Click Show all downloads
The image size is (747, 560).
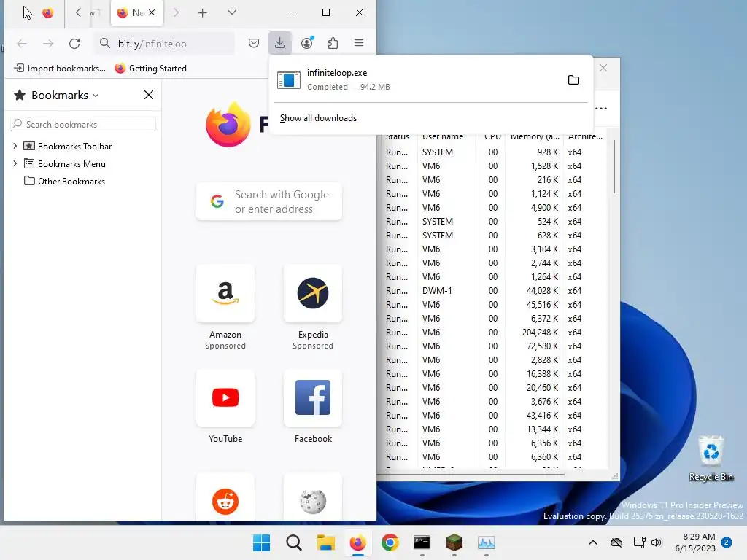318,118
